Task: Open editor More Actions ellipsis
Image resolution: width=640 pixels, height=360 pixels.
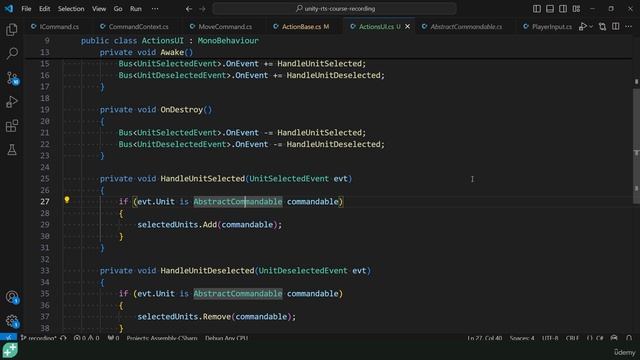Action: (x=629, y=27)
